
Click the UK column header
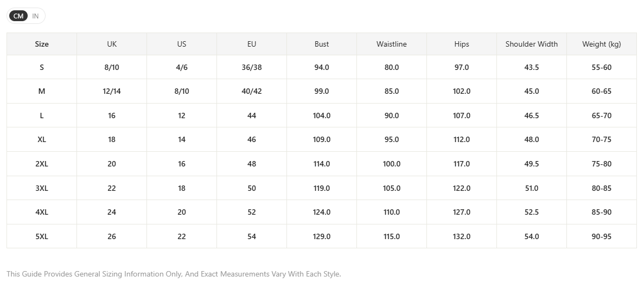coord(112,44)
